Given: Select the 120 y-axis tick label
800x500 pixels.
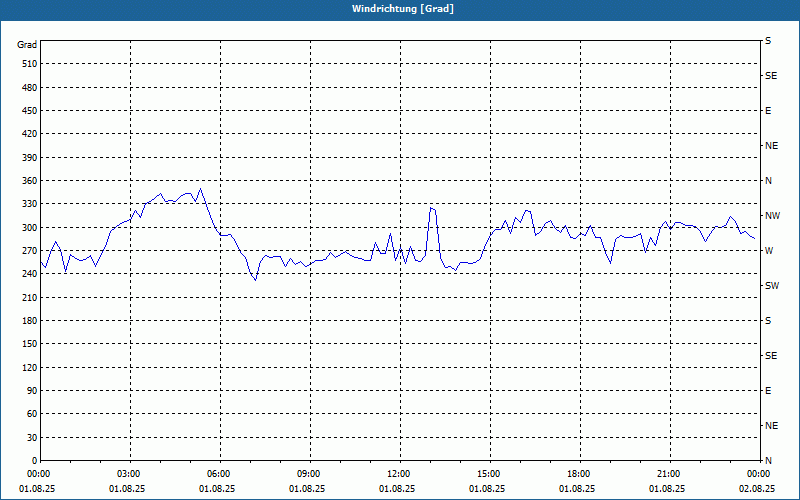Looking at the screenshot, I should [30, 367].
